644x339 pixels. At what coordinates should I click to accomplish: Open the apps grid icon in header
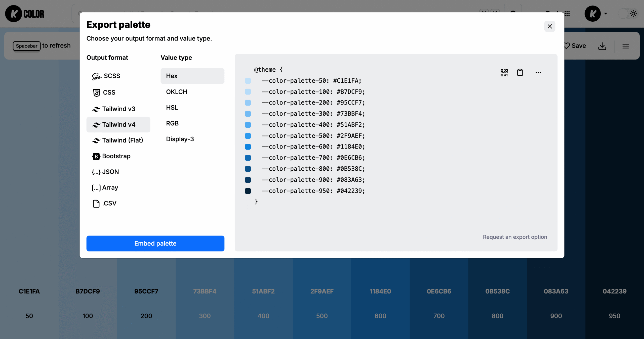(567, 14)
